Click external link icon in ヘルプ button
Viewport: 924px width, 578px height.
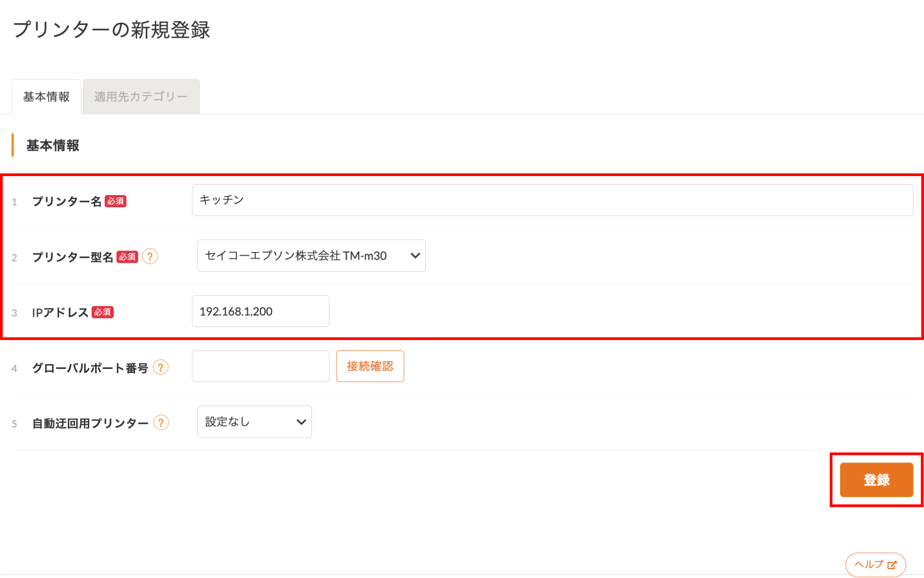tap(892, 564)
